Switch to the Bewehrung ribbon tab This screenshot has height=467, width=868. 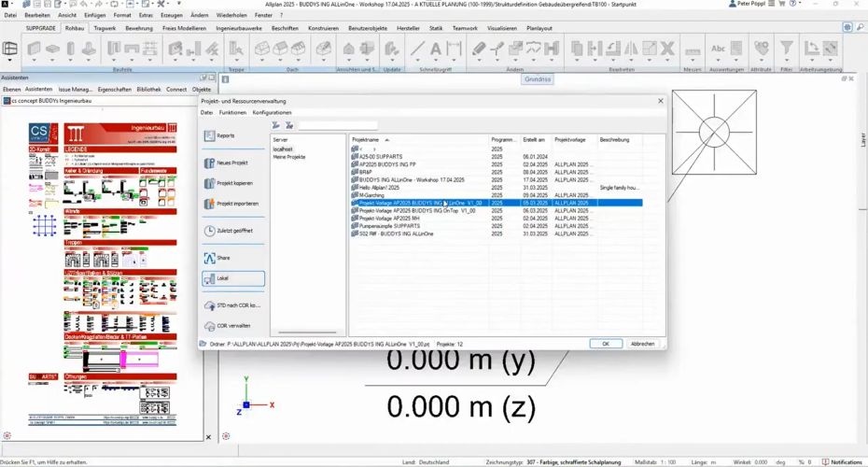pyautogui.click(x=139, y=28)
